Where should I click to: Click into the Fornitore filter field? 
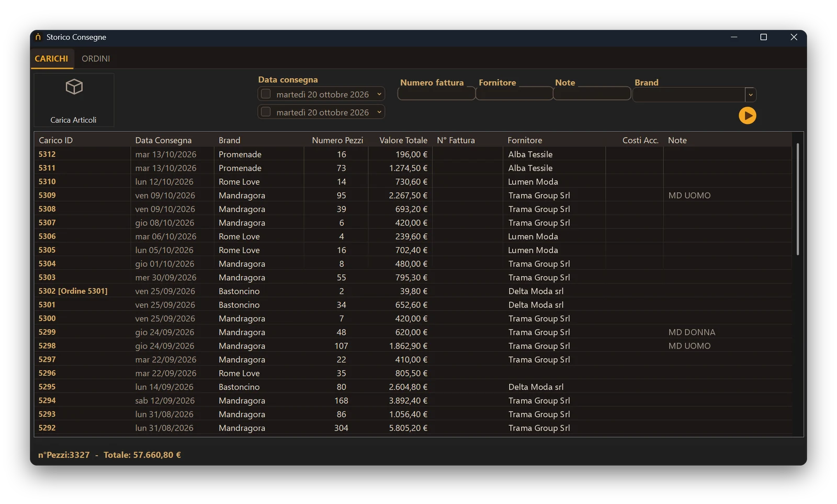click(514, 94)
